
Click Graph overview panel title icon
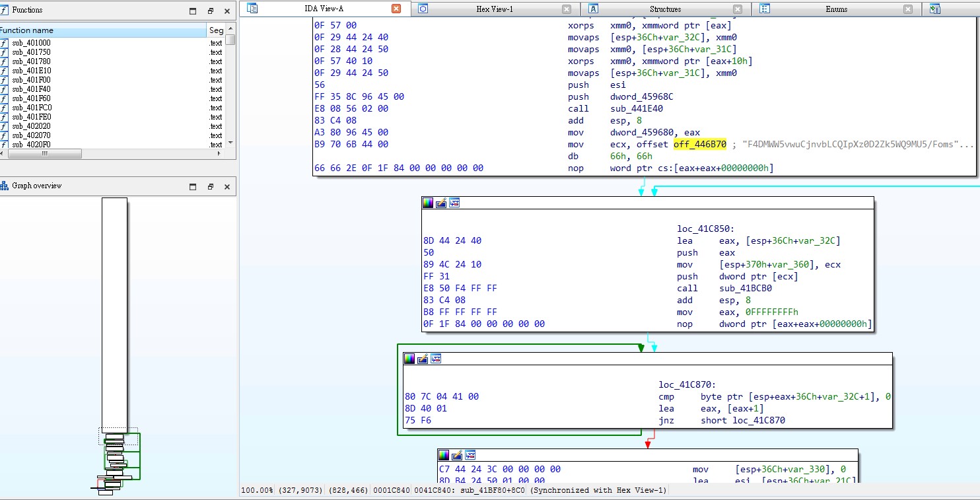click(4, 186)
